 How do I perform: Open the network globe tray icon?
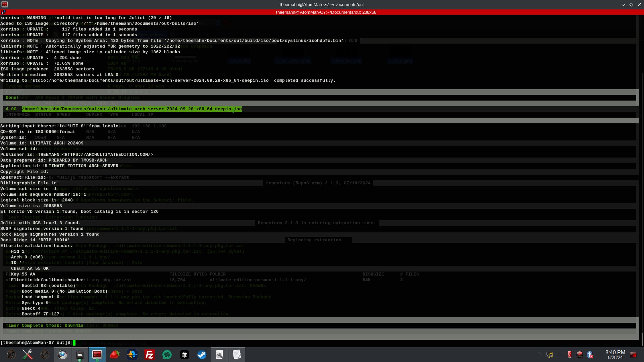pos(580,355)
